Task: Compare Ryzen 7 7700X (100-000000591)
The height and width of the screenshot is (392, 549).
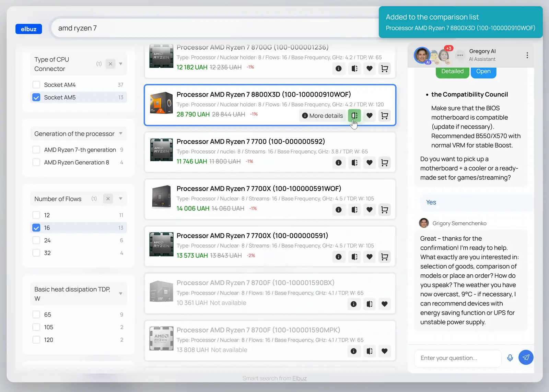Action: [354, 257]
